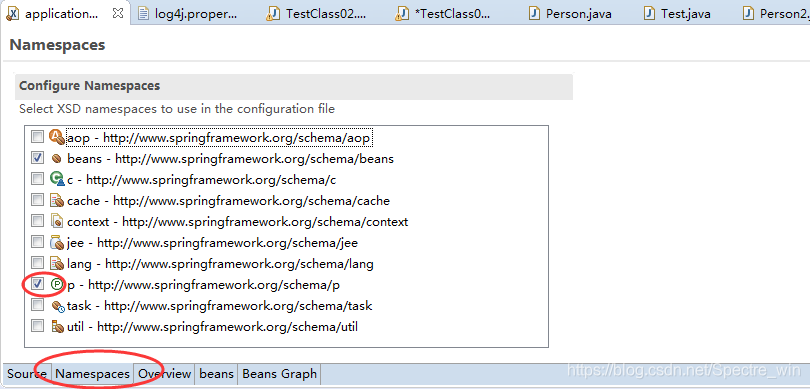Select the jee namespace checkbox
810x389 pixels.
(37, 242)
